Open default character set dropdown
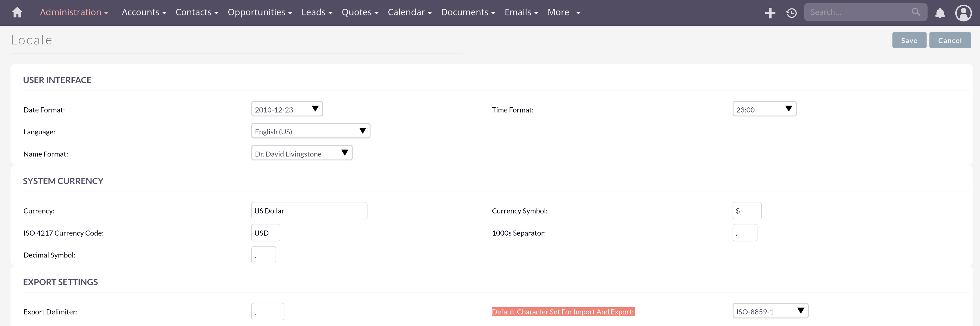The image size is (980, 326). click(770, 311)
